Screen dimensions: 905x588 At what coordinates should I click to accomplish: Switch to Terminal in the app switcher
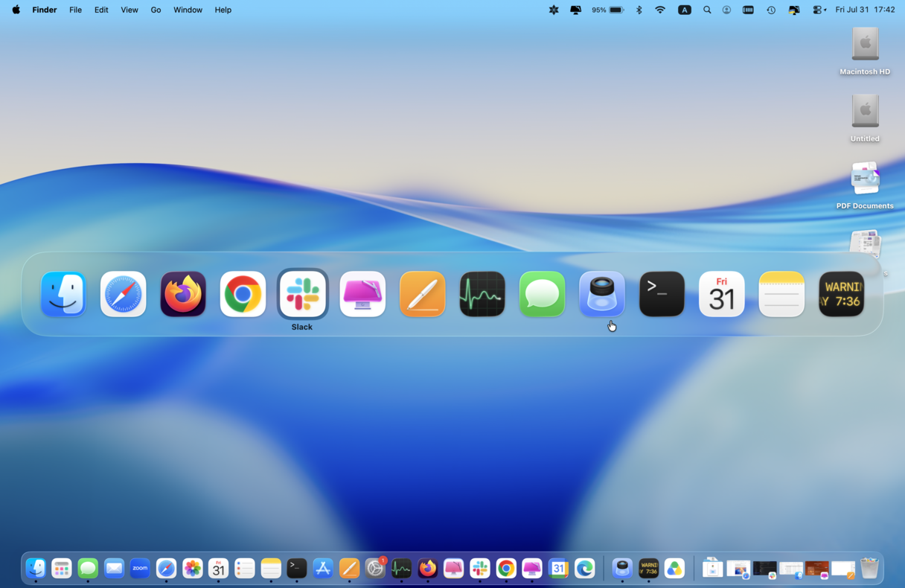662,294
